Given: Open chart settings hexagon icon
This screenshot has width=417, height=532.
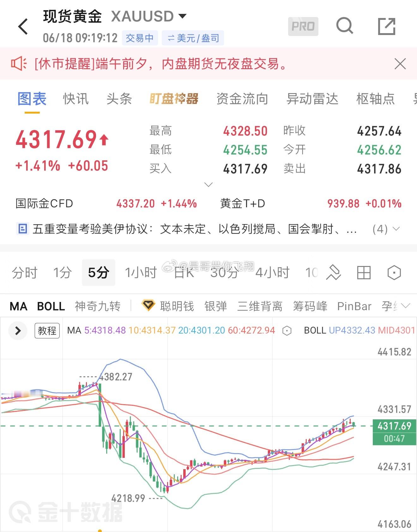Looking at the screenshot, I should (394, 273).
